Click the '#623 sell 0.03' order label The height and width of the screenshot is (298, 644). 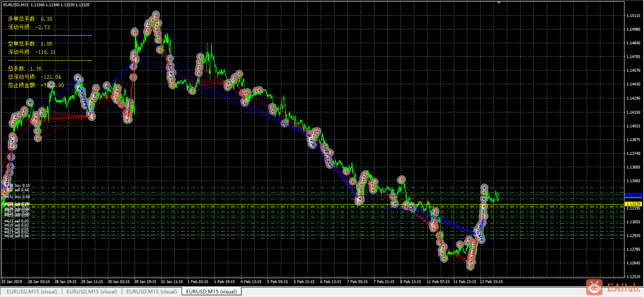pos(17,221)
